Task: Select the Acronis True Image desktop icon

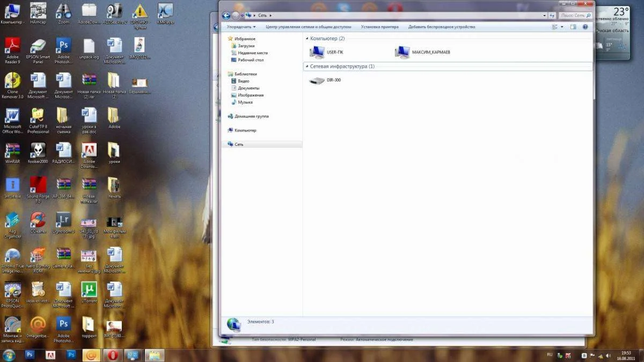Action: 12,260
